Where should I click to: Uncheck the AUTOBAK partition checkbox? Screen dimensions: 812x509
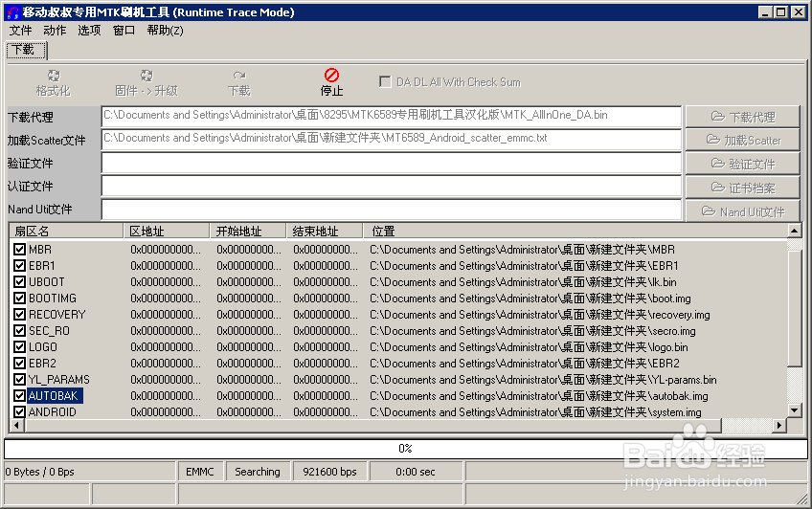(20, 396)
